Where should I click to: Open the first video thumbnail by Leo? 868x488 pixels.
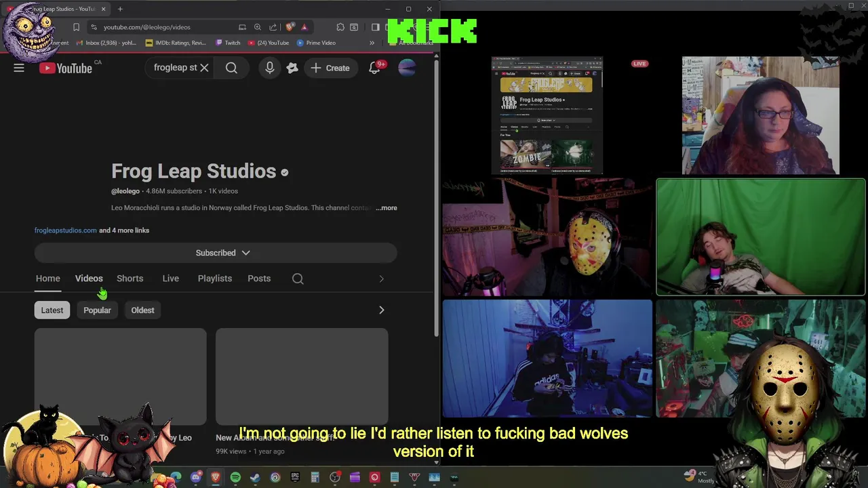click(x=121, y=377)
